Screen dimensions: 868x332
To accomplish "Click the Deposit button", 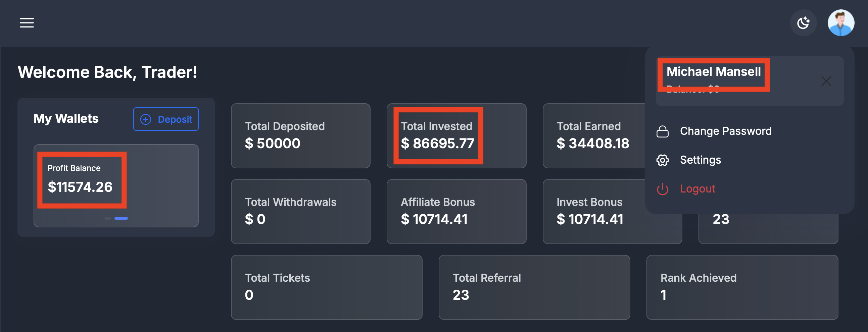I will [166, 119].
